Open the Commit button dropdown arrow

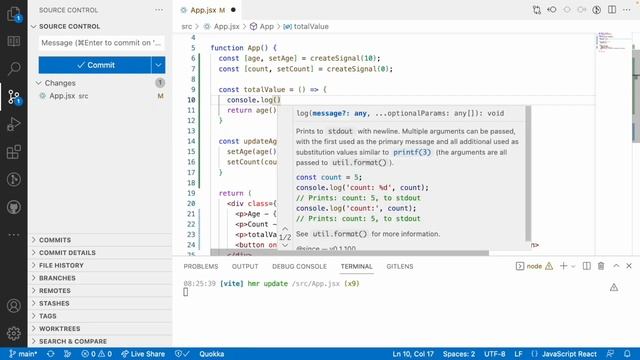coord(158,65)
